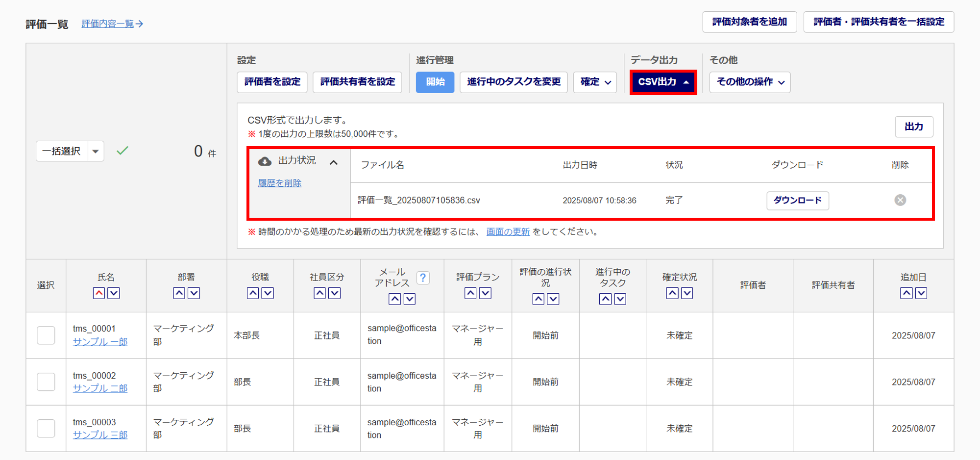Click マネージャー用 plan in tms_00003 row
The height and width of the screenshot is (460, 980).
478,429
